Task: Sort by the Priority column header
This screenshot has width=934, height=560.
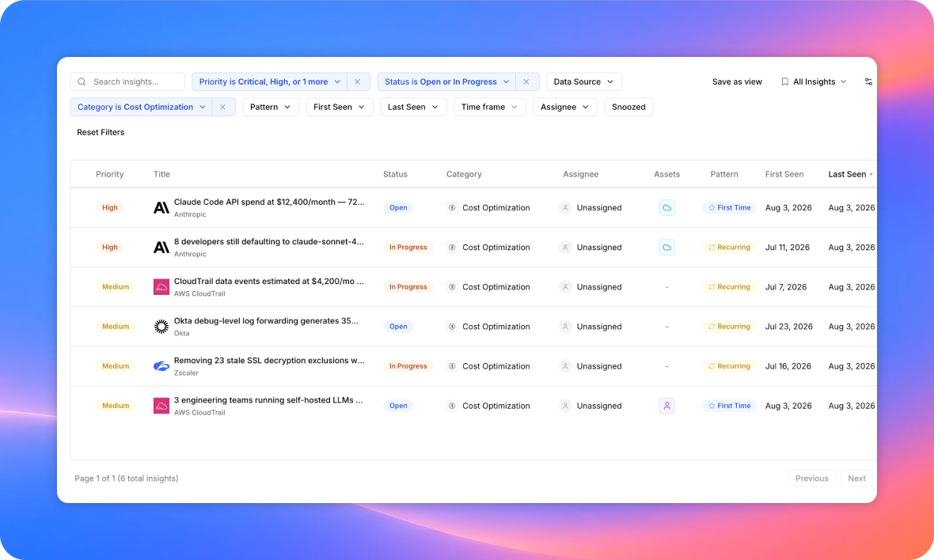Action: point(109,174)
